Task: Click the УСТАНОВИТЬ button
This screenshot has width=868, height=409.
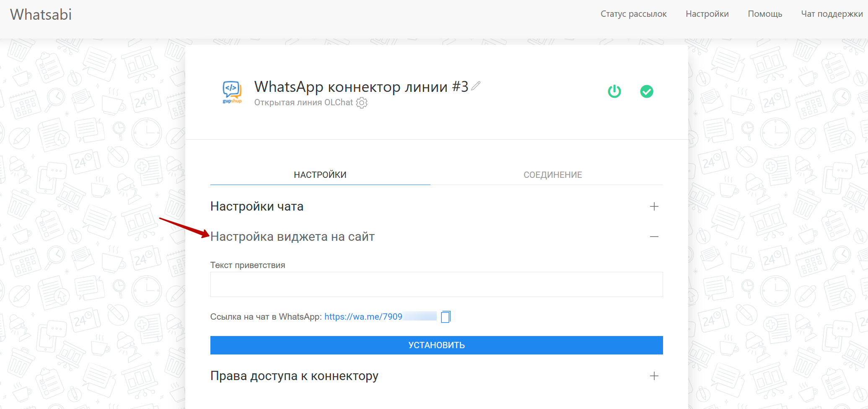Action: tap(437, 345)
